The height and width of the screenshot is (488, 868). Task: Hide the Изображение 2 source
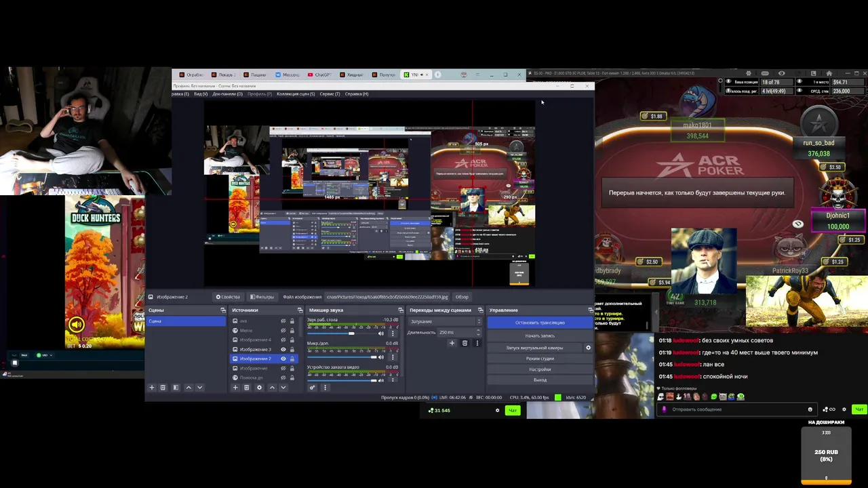(283, 359)
